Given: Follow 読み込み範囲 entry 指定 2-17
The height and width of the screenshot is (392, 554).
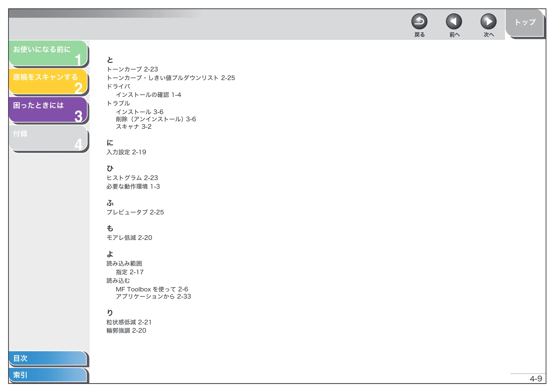Looking at the screenshot, I should pyautogui.click(x=130, y=272).
